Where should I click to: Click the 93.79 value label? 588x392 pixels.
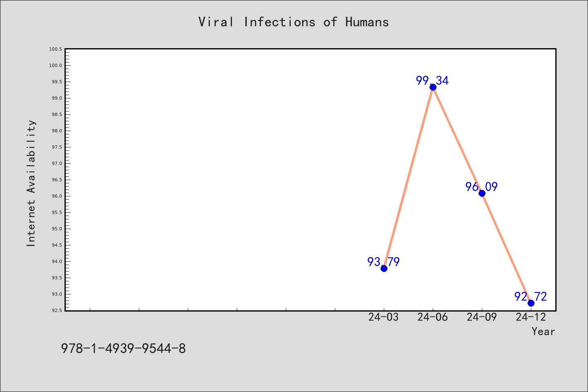[383, 262]
